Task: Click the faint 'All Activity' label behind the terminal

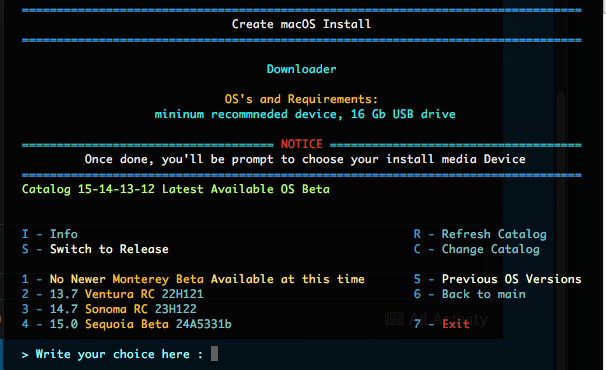Action: (x=437, y=319)
